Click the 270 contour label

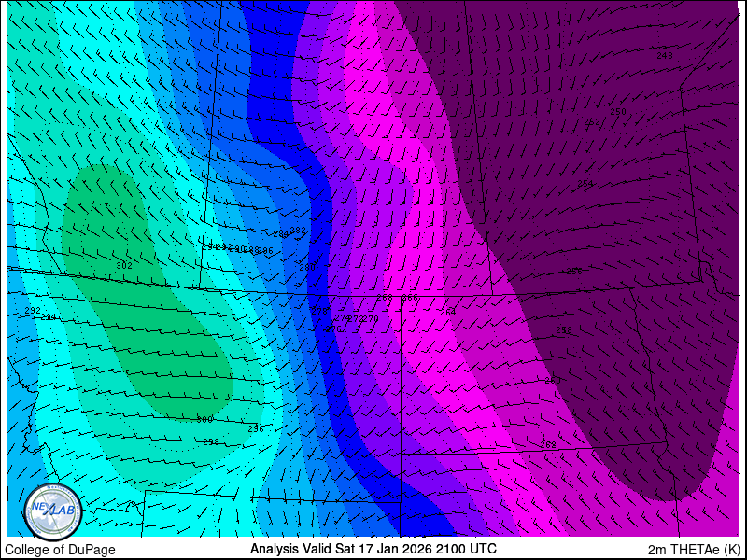click(371, 318)
